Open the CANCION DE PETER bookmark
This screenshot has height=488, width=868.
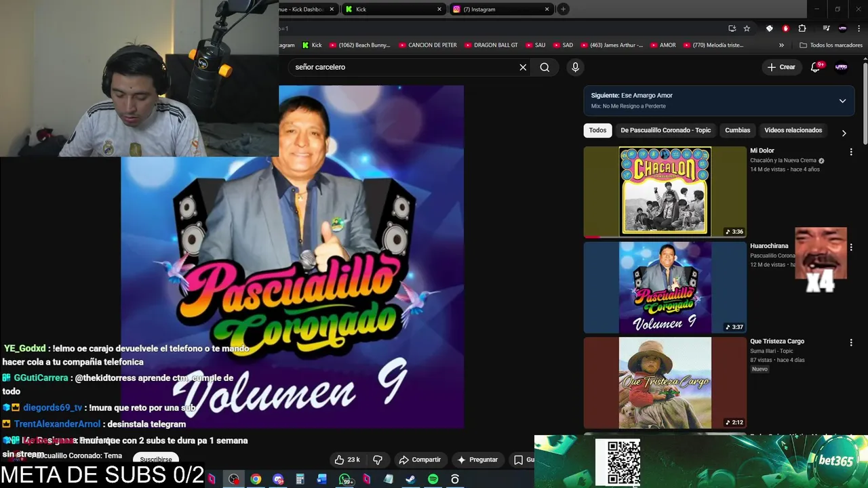pyautogui.click(x=428, y=45)
